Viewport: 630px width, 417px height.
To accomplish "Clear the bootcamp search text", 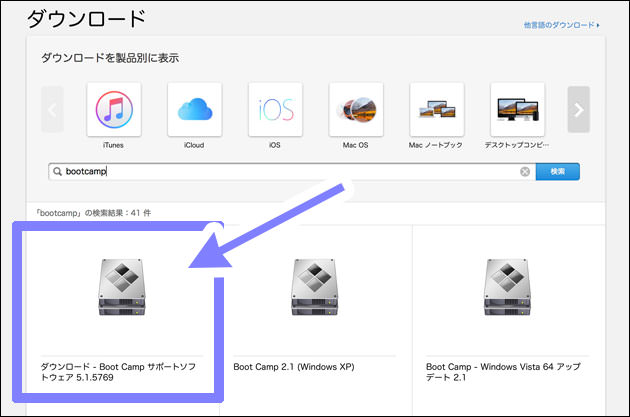I will (525, 172).
